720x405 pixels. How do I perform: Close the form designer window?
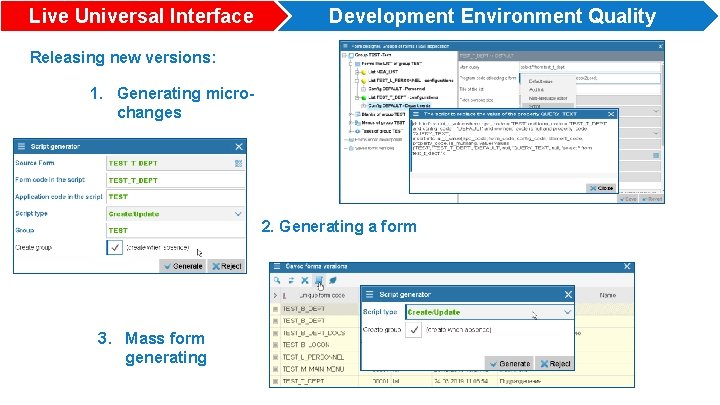point(660,46)
